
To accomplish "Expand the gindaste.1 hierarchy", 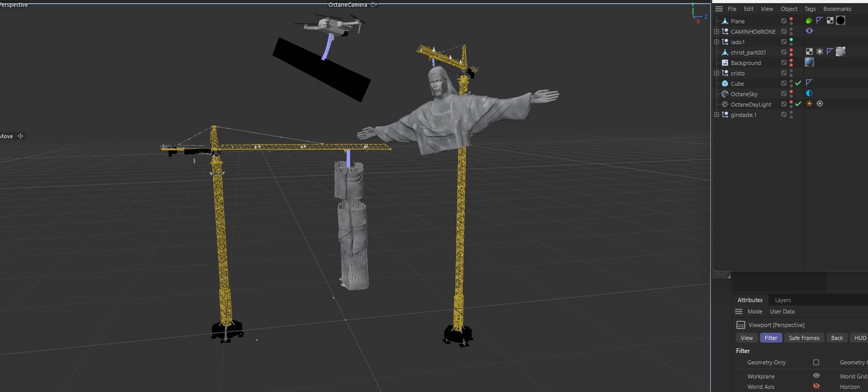I will point(717,115).
